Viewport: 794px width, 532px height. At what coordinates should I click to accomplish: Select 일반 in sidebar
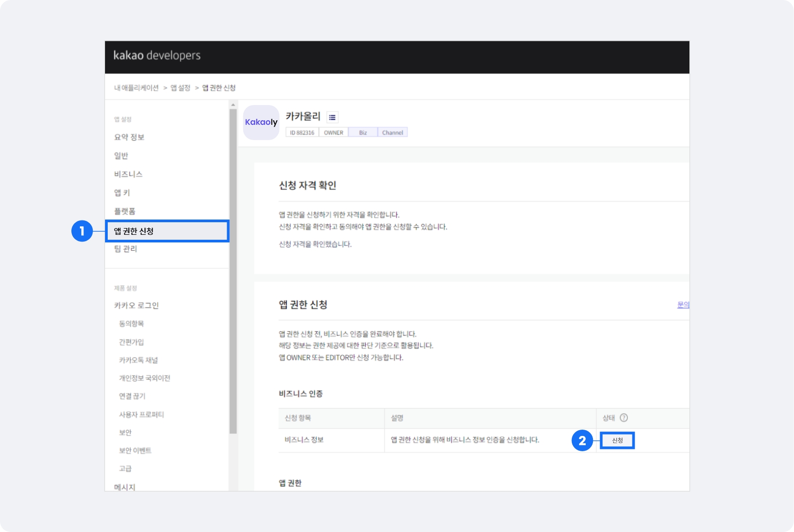click(x=121, y=156)
